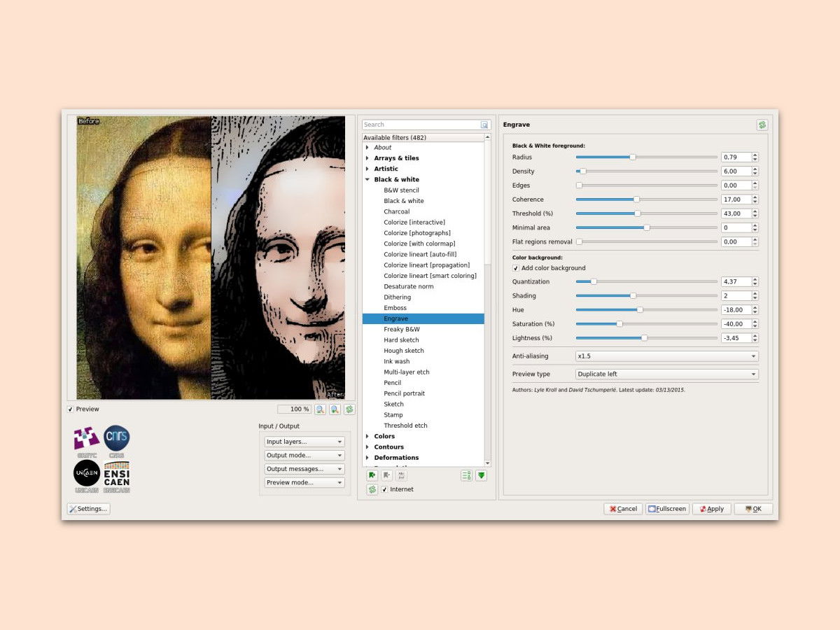Open the Output mode dropdown
This screenshot has height=630, width=840.
coord(304,455)
